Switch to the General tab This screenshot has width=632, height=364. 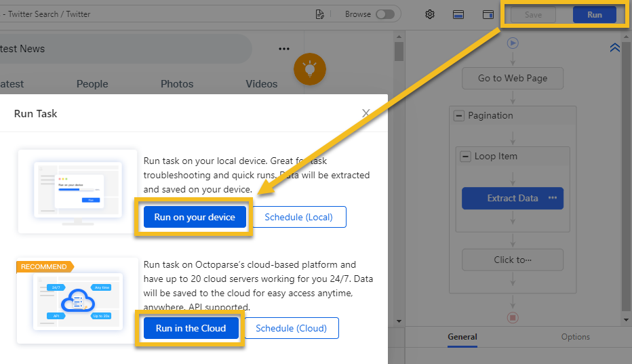click(x=462, y=337)
